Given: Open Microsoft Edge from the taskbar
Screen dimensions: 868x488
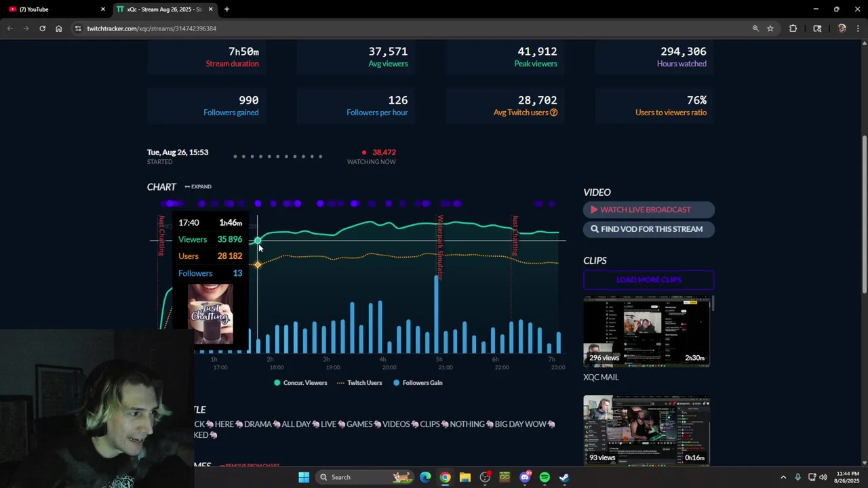Looking at the screenshot, I should 425,477.
